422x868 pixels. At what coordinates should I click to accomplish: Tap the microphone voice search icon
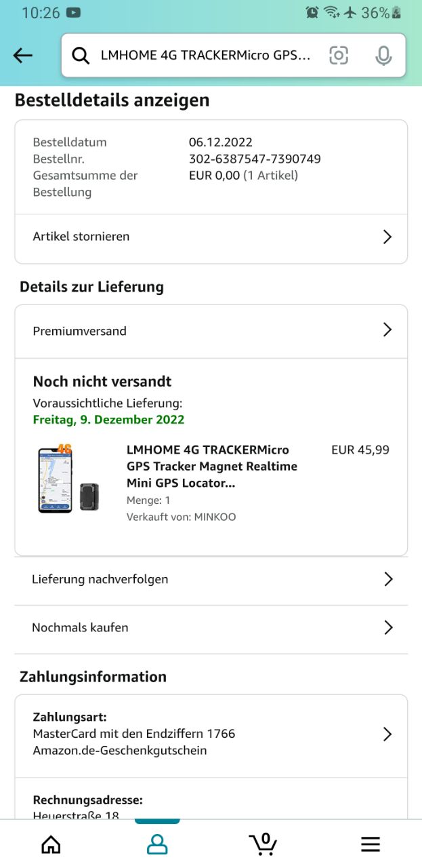coord(383,56)
